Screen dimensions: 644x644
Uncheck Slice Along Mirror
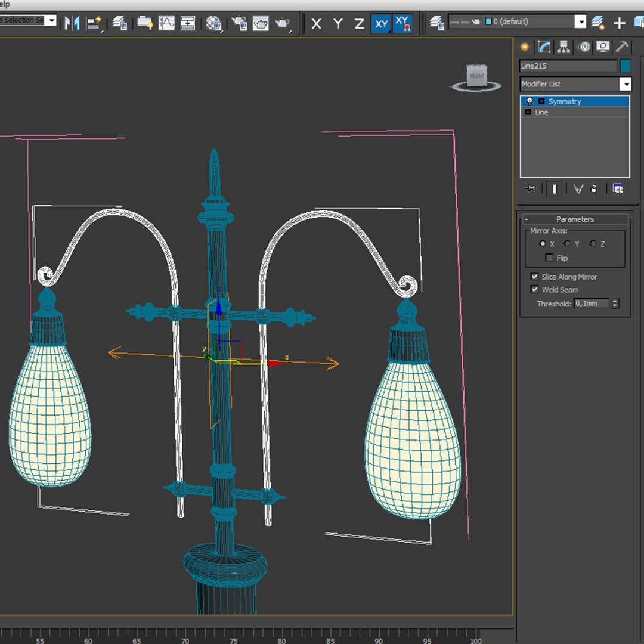tap(535, 277)
